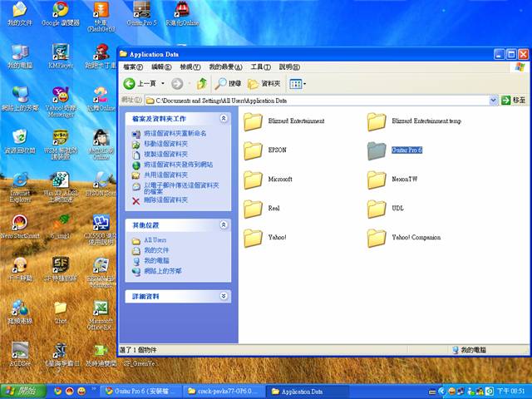Select the Microsoft folder
532x399 pixels.
[x=268, y=180]
